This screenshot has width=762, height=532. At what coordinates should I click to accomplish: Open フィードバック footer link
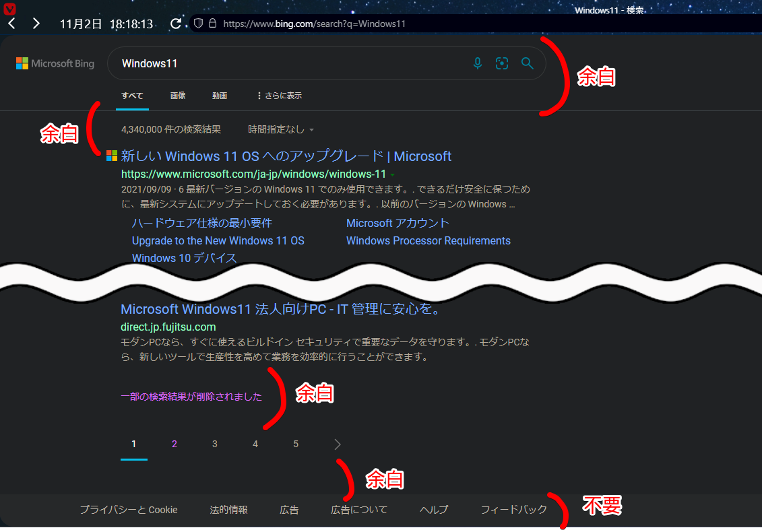513,510
